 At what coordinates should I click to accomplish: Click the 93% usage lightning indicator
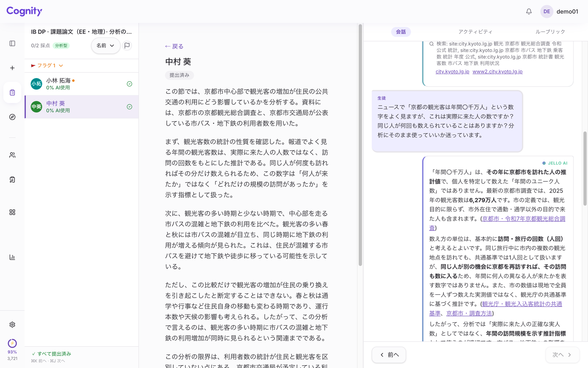coord(12,343)
